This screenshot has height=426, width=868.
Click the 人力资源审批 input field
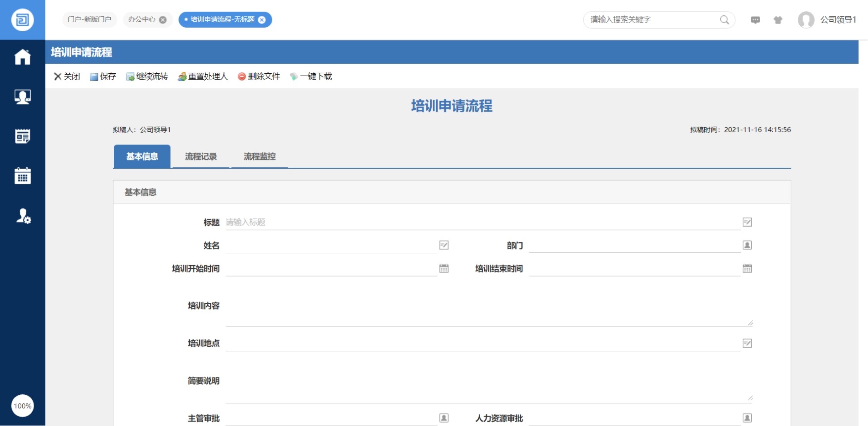coord(635,418)
